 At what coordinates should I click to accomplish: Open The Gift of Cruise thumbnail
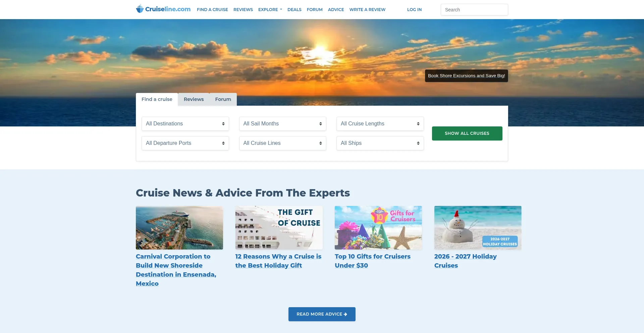coord(279,228)
